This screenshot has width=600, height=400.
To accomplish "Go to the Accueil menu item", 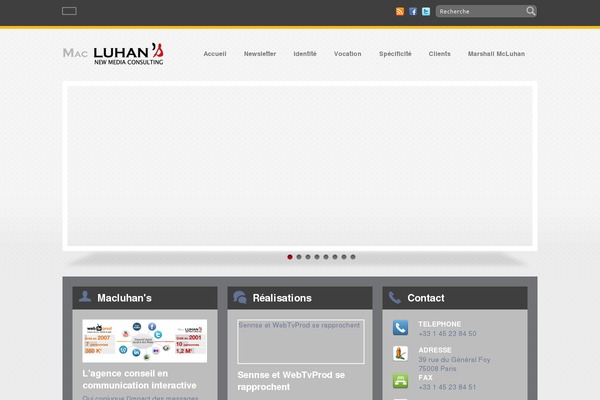I will (x=215, y=54).
